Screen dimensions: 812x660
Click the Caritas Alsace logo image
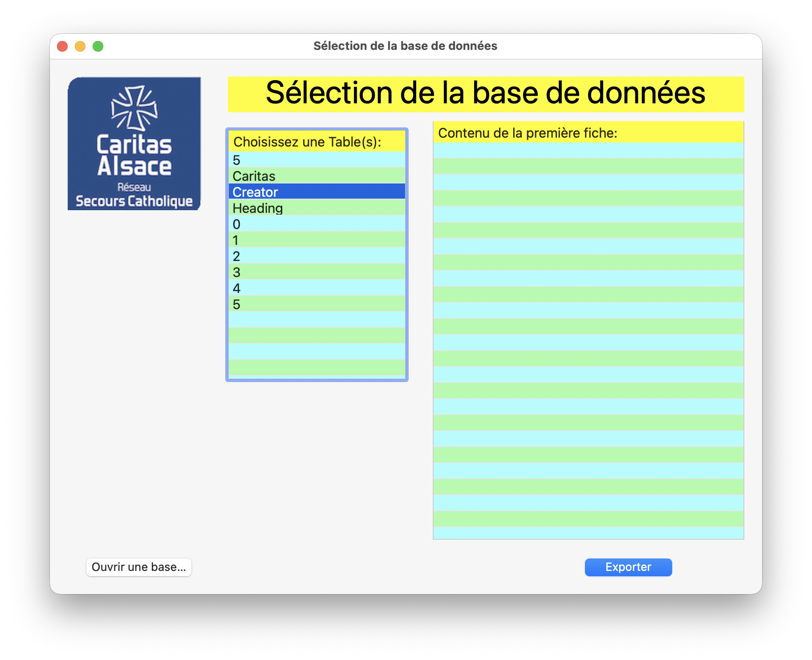click(x=134, y=143)
